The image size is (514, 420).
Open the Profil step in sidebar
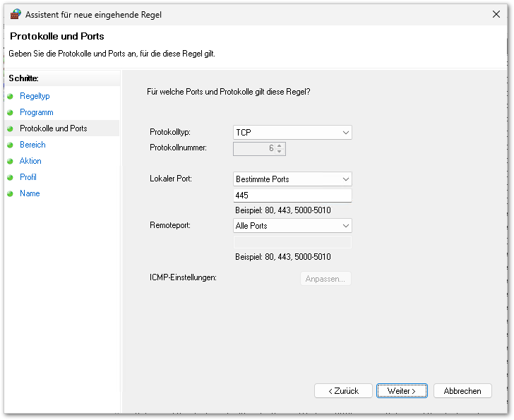pos(28,177)
